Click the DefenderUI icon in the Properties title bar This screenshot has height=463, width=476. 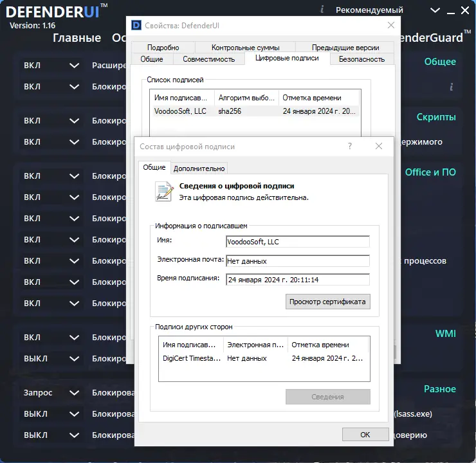coord(136,25)
